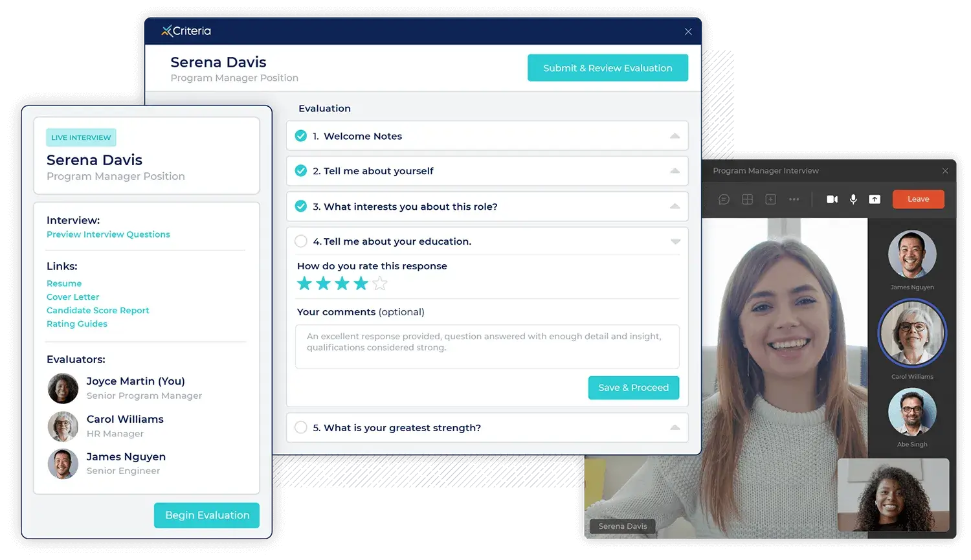Collapse Tell me about your education arrow
Screen dimensions: 971x560
(x=675, y=241)
